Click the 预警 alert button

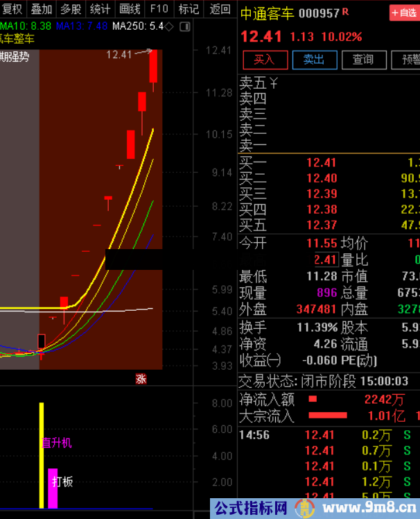(x=406, y=60)
